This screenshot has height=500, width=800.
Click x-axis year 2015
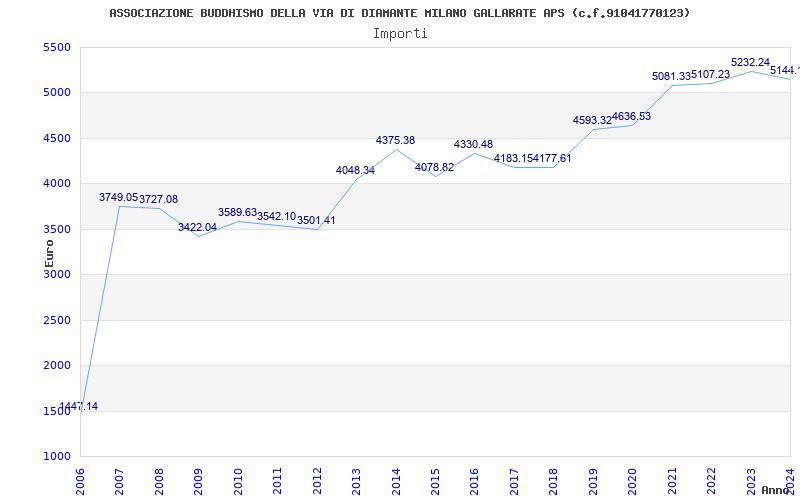[435, 481]
